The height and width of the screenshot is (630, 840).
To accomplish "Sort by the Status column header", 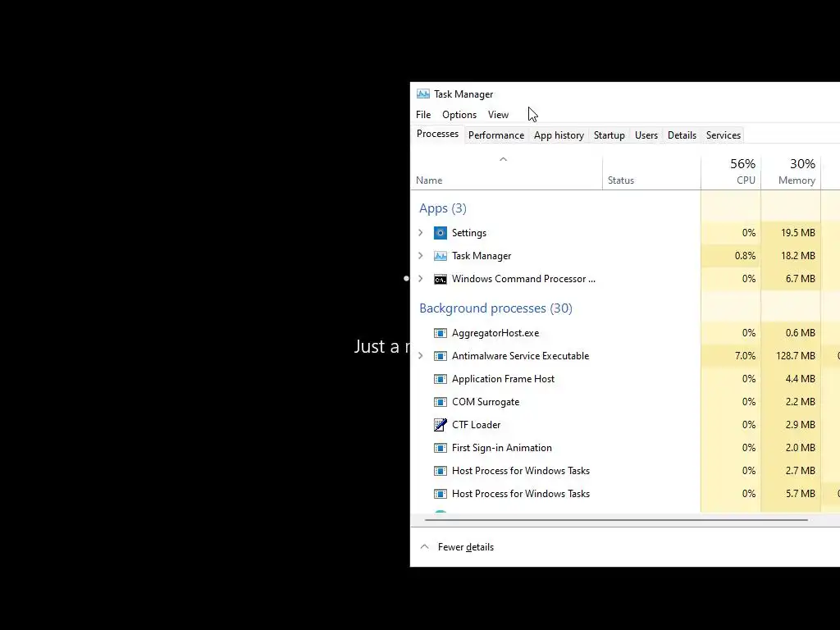I will point(651,172).
